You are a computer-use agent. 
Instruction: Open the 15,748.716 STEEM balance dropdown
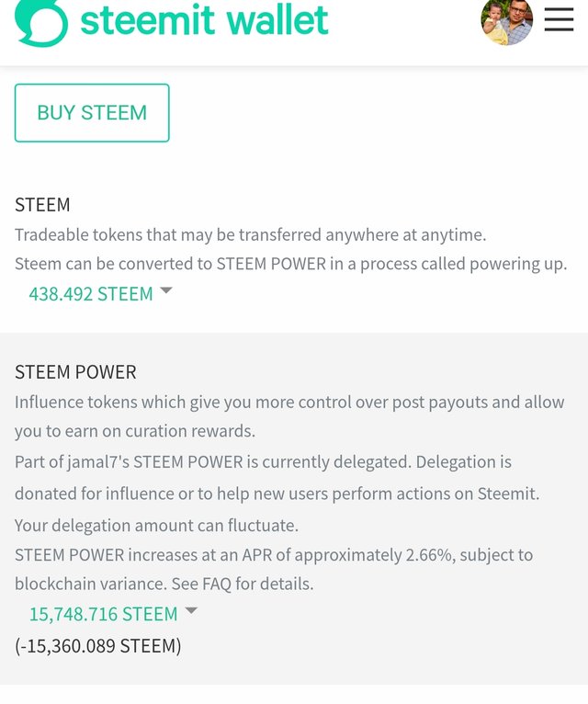pos(103,614)
